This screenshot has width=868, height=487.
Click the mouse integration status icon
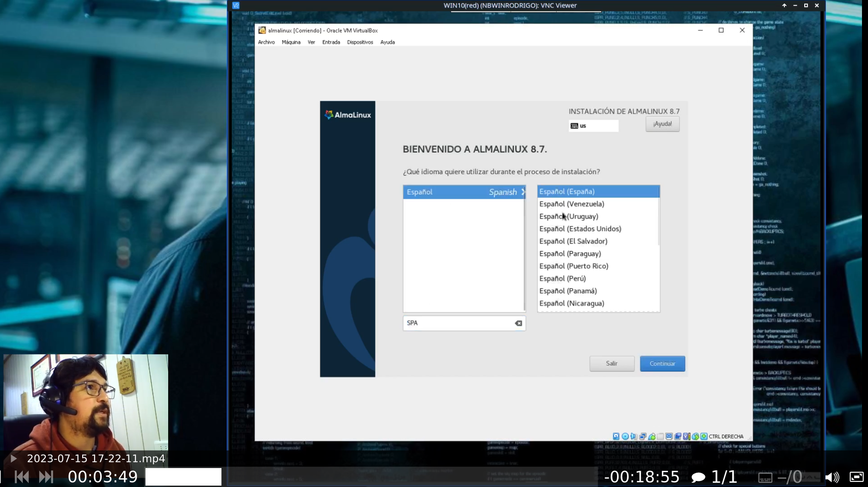coord(695,436)
